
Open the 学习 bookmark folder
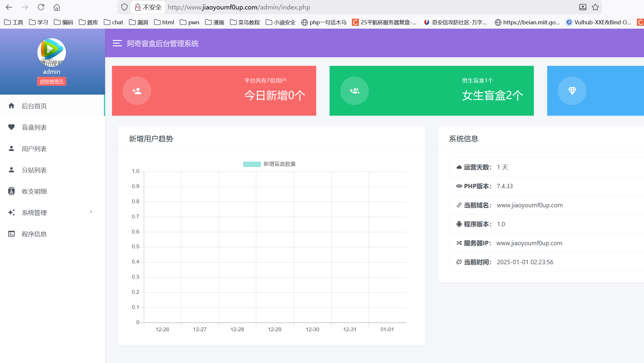pyautogui.click(x=39, y=22)
